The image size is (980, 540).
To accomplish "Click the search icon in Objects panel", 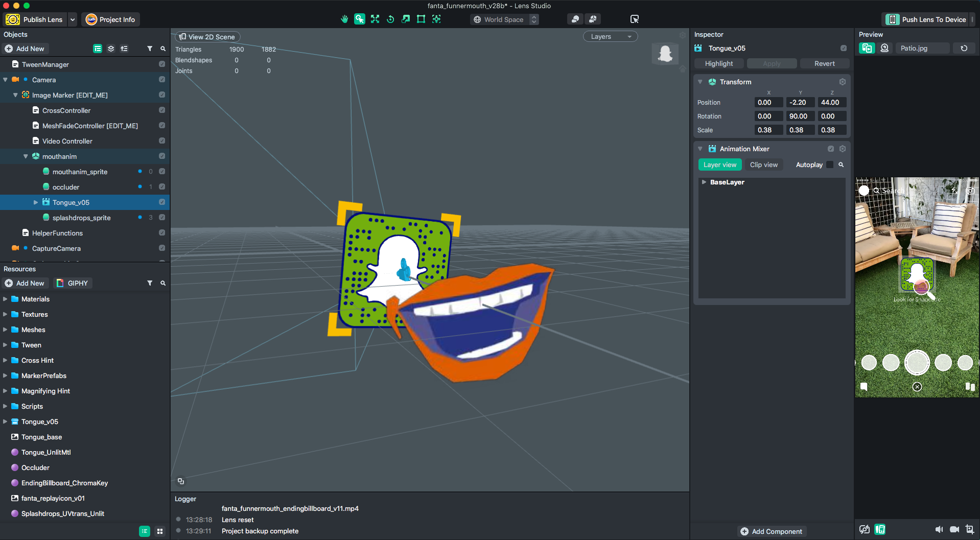I will pos(163,49).
